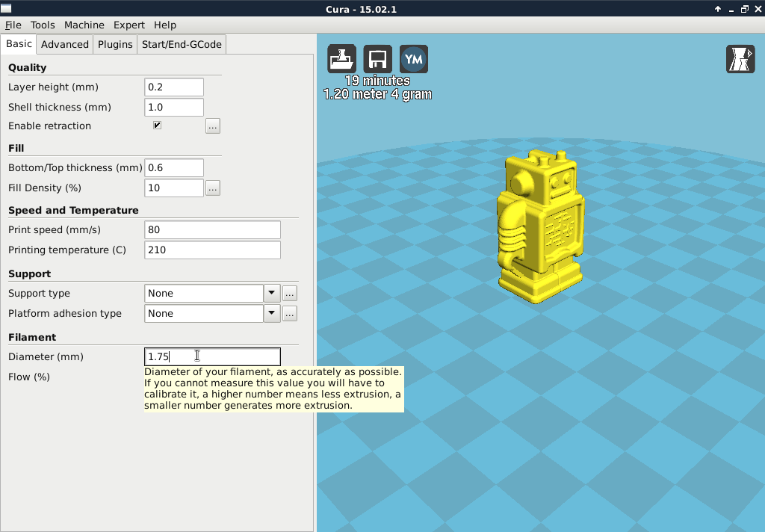Open the View mode icon in viewport corner
The image size is (765, 532).
tap(740, 59)
